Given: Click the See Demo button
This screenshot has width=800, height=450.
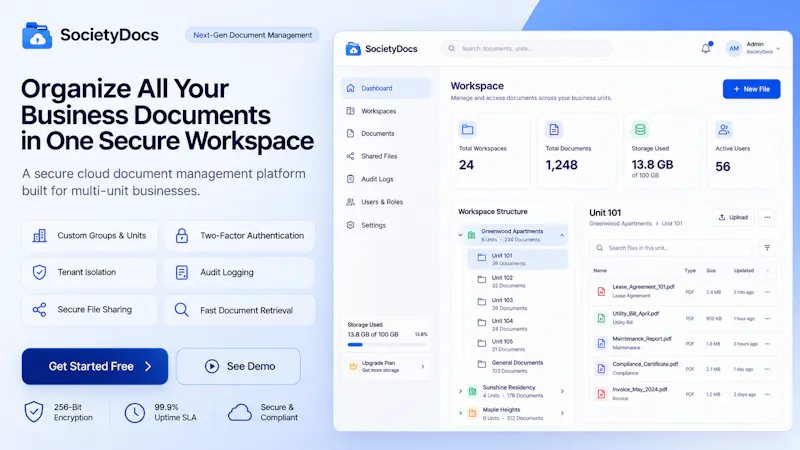Looking at the screenshot, I should (x=238, y=366).
